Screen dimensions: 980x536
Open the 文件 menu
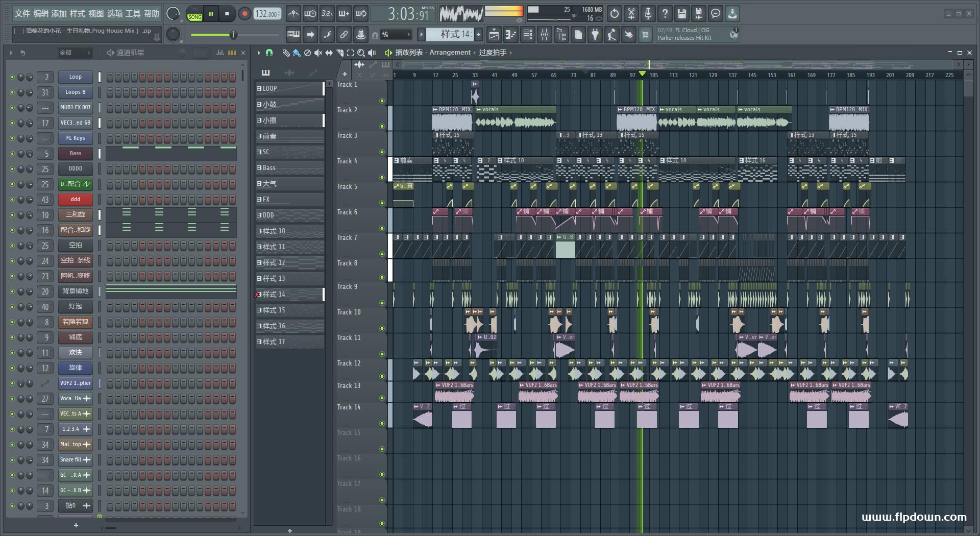(x=22, y=14)
